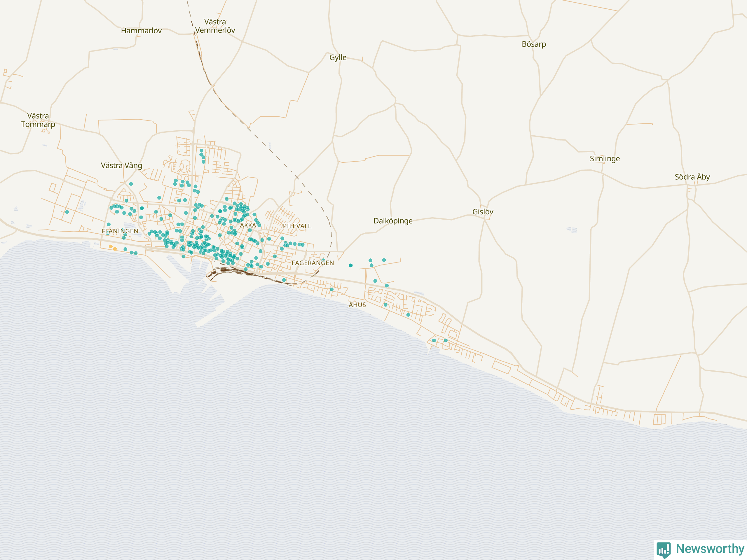Select the Västra Tommarp label
Viewport: 747px width, 560px height.
coord(38,120)
